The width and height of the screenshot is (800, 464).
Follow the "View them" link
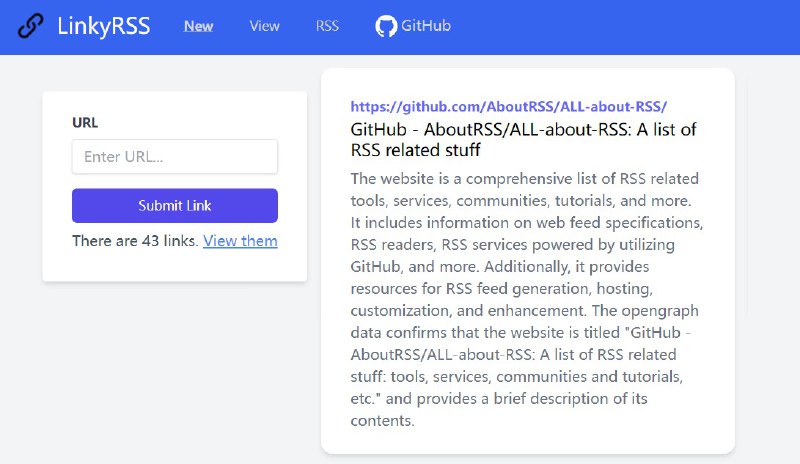[x=240, y=241]
